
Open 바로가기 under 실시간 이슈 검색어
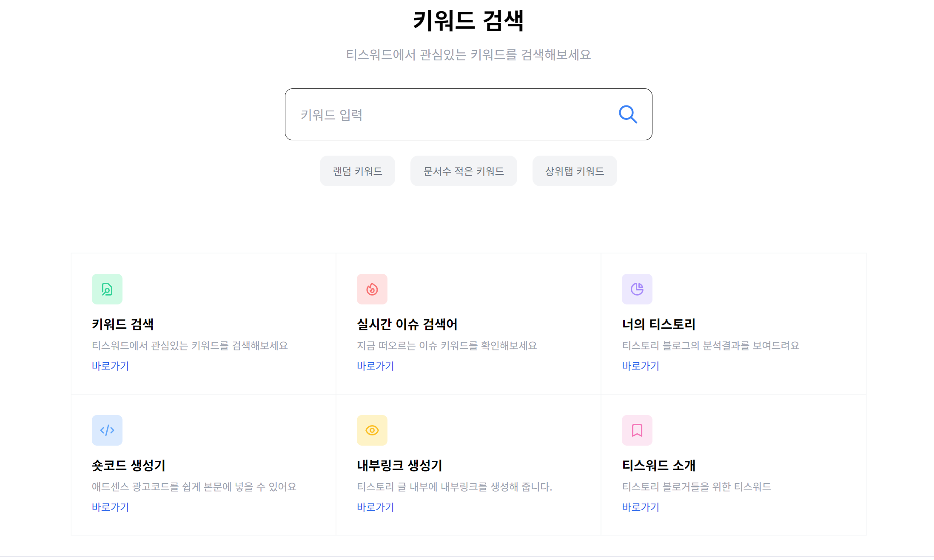[x=375, y=366]
